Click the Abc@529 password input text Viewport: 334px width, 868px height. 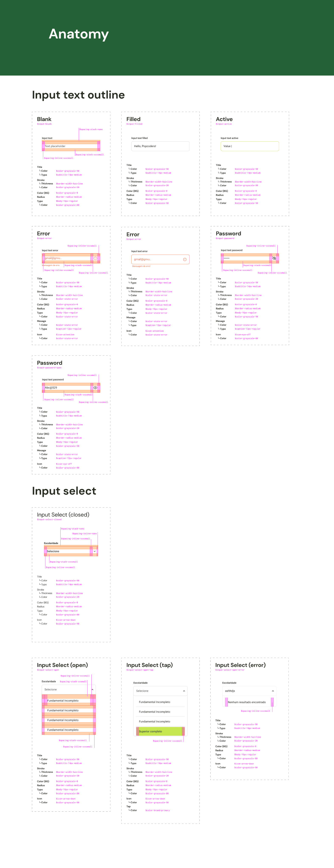pyautogui.click(x=51, y=388)
